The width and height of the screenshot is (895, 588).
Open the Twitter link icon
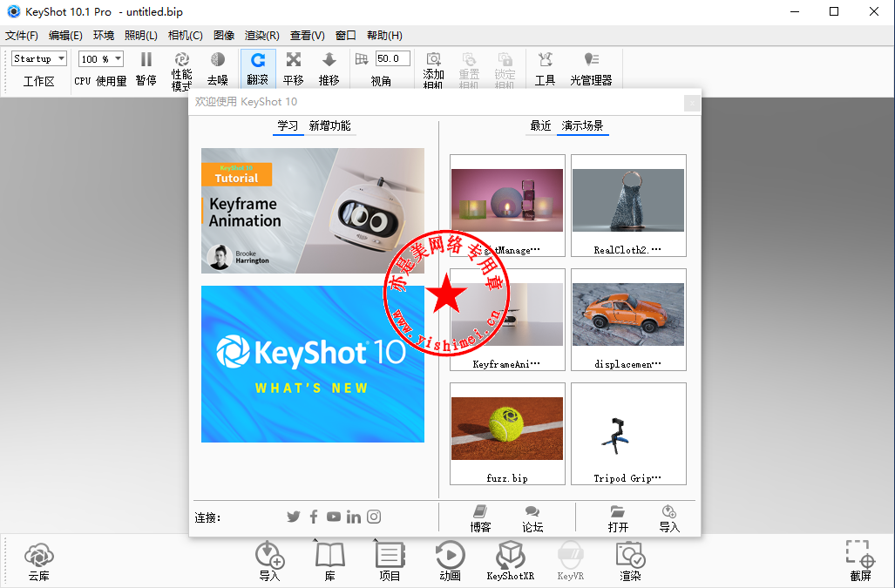(294, 517)
